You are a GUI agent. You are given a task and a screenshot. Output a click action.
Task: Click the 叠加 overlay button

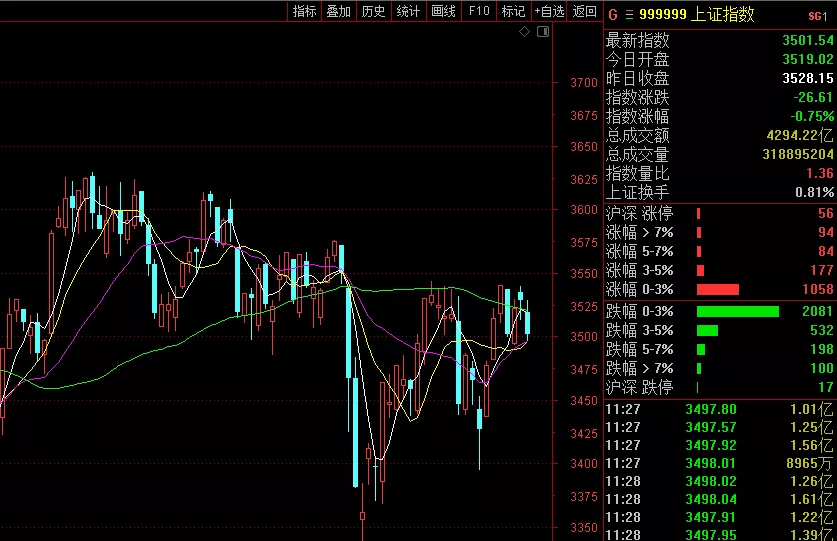tap(338, 11)
